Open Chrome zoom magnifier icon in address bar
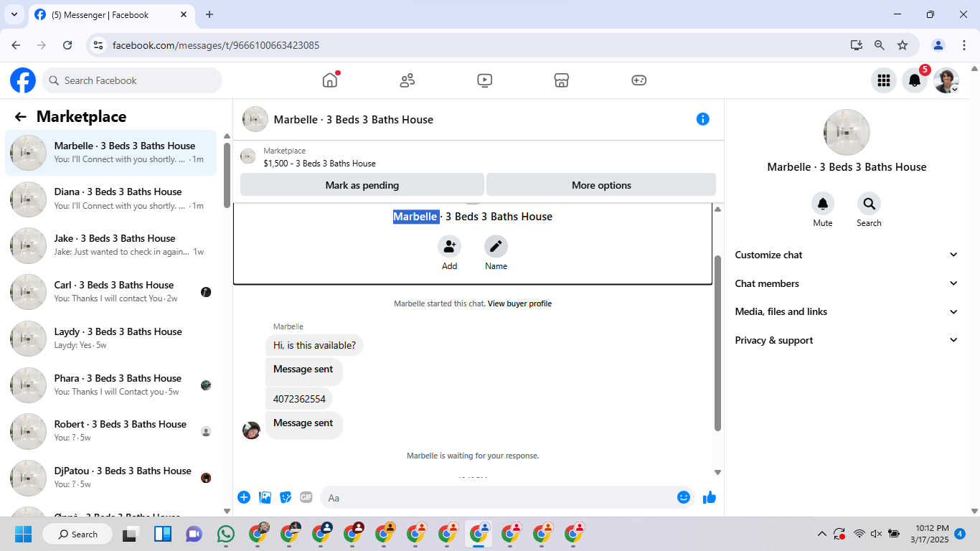Image resolution: width=980 pixels, height=551 pixels. point(880,45)
